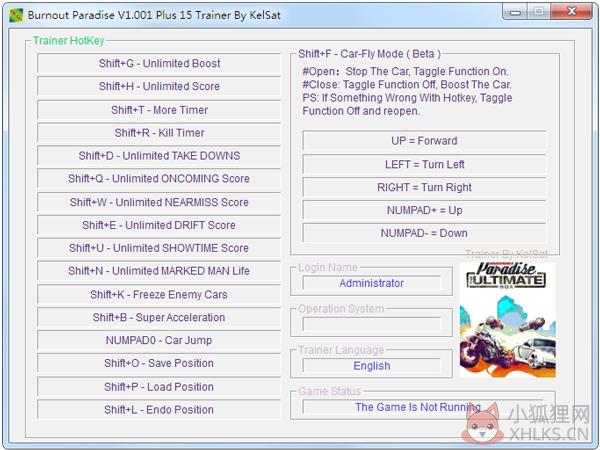
Task: Click NUMPAD+ = Up button
Action: click(x=424, y=210)
